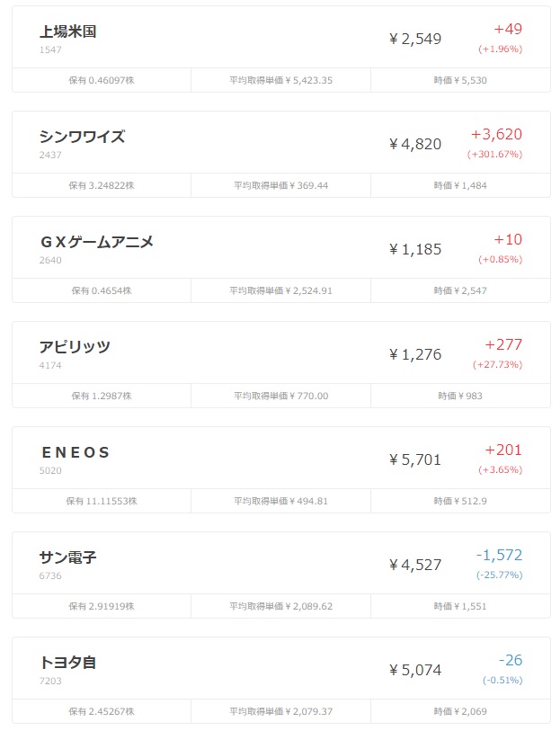Screen dimensions: 560x731
Task: Click the -26 loss for トヨタ自
Action: point(511,660)
